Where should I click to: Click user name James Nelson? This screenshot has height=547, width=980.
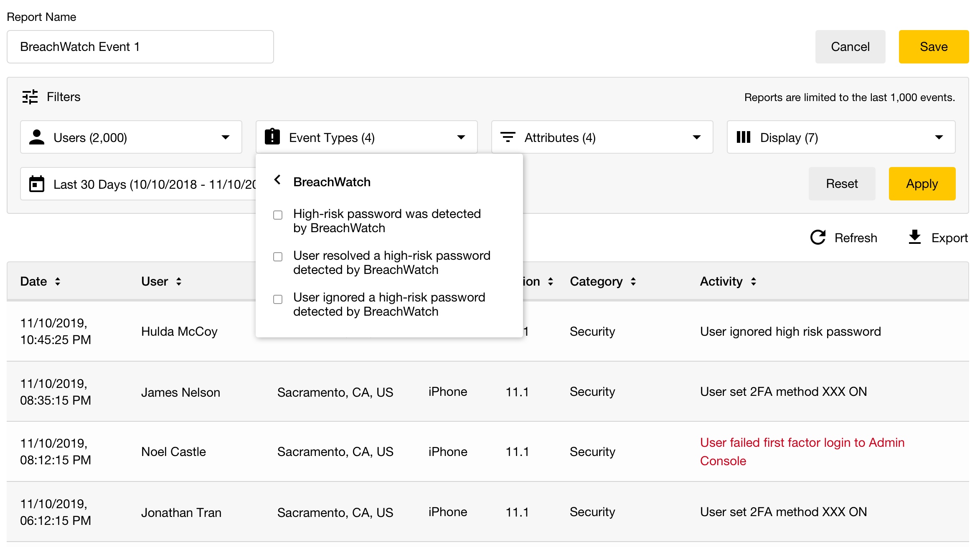180,393
